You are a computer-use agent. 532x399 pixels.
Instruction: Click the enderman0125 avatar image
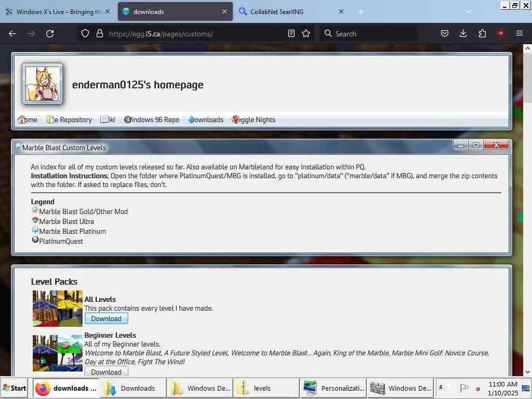[43, 84]
